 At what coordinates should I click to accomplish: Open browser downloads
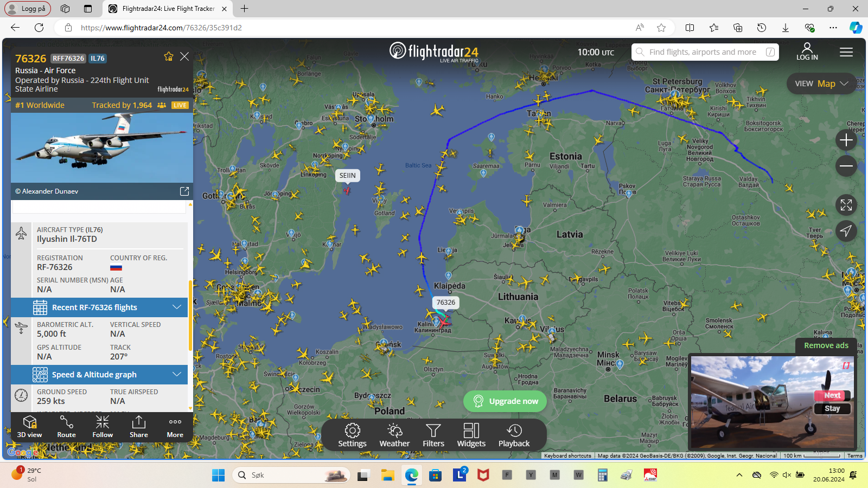pos(785,28)
